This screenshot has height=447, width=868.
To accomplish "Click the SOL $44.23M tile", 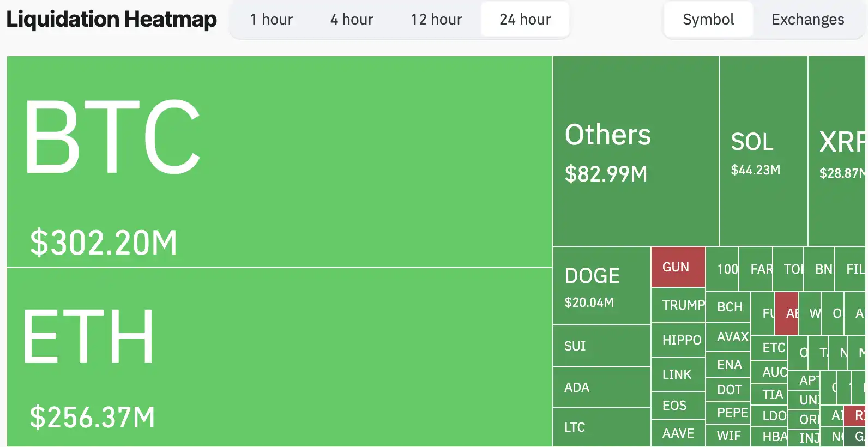I will pyautogui.click(x=763, y=151).
